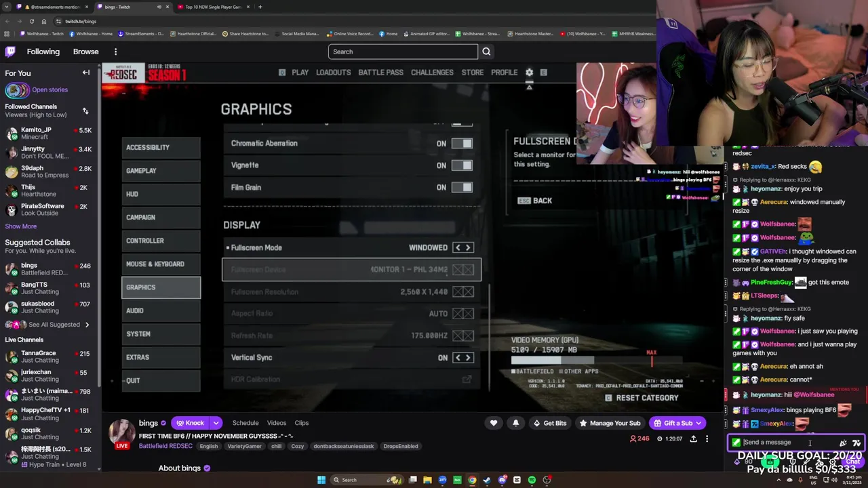Image resolution: width=868 pixels, height=488 pixels.
Task: Open the LOADOUTS tab
Action: click(334, 73)
